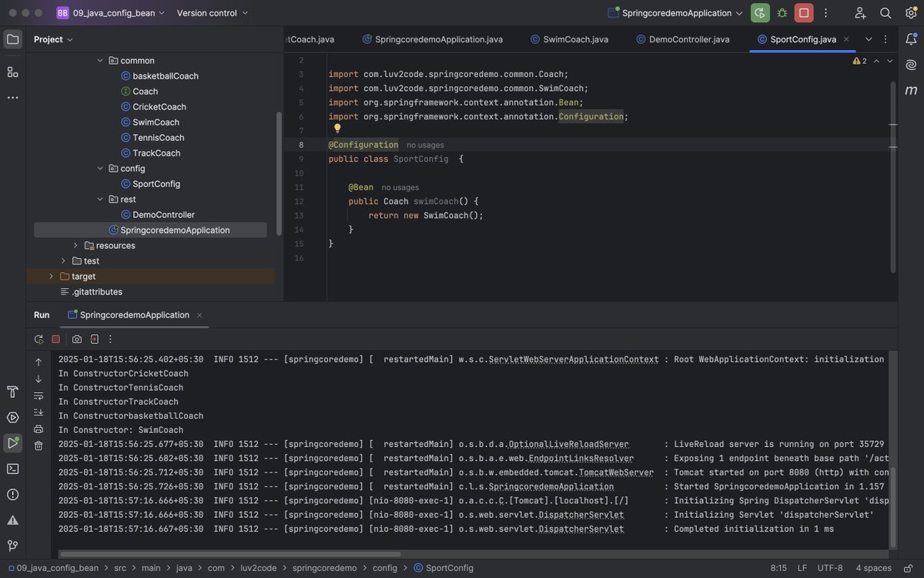Click the console Down arrow icon
Viewport: 924px width, 578px height.
pyautogui.click(x=38, y=379)
